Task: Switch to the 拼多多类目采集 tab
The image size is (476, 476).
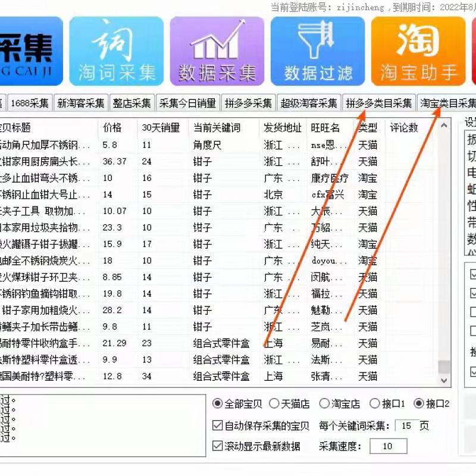Action: [379, 103]
